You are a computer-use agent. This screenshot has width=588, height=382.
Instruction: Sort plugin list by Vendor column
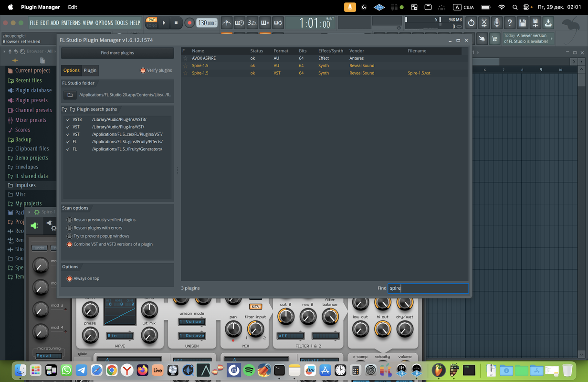click(x=357, y=51)
